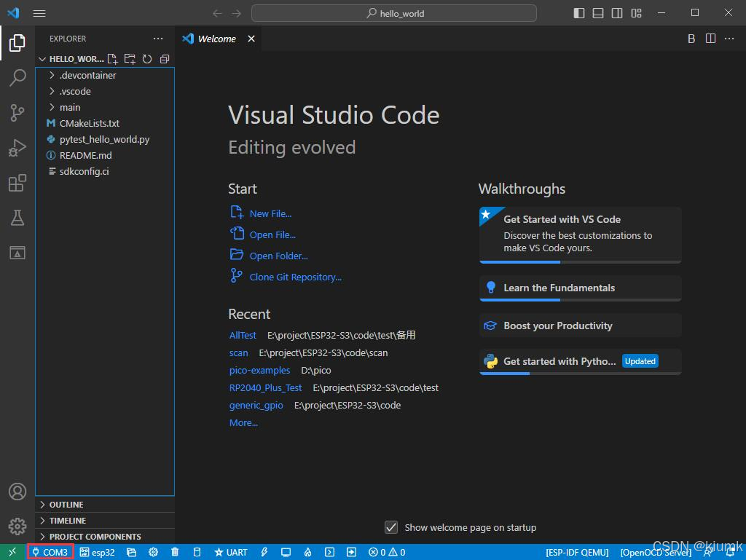This screenshot has height=560, width=746.
Task: Open the Extensions view
Action: 17,183
